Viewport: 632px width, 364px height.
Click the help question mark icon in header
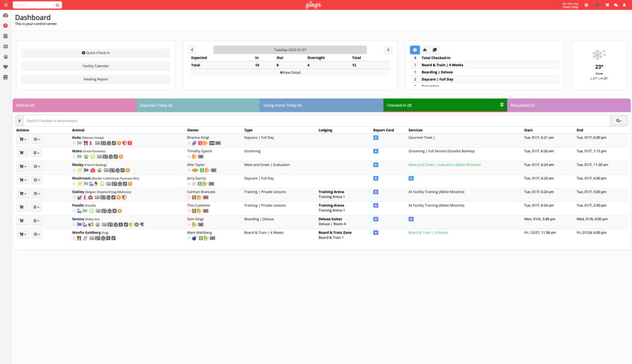click(586, 5)
